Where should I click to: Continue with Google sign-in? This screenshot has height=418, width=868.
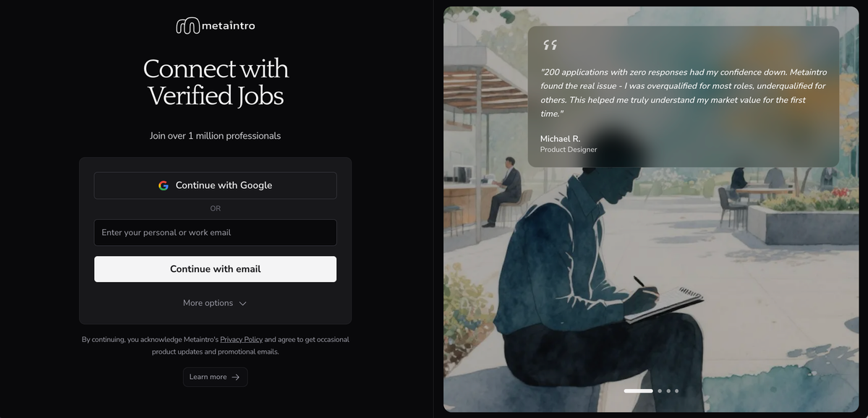[216, 185]
